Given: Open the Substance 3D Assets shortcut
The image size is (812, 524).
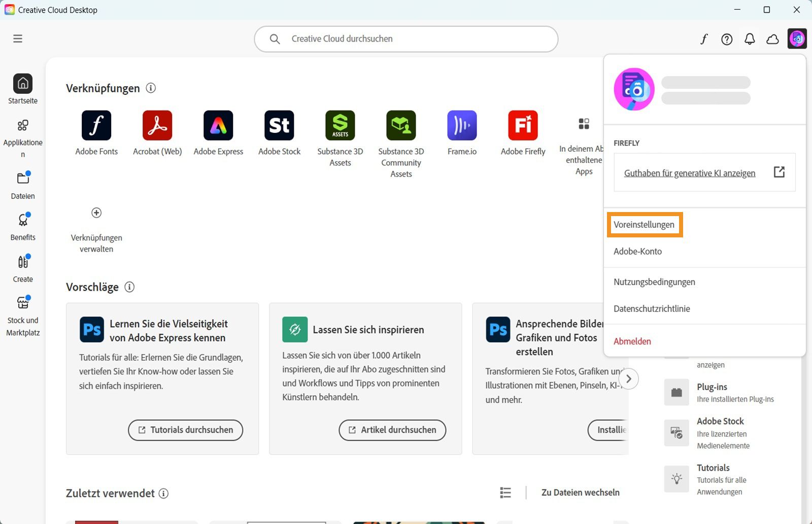Looking at the screenshot, I should [x=340, y=139].
